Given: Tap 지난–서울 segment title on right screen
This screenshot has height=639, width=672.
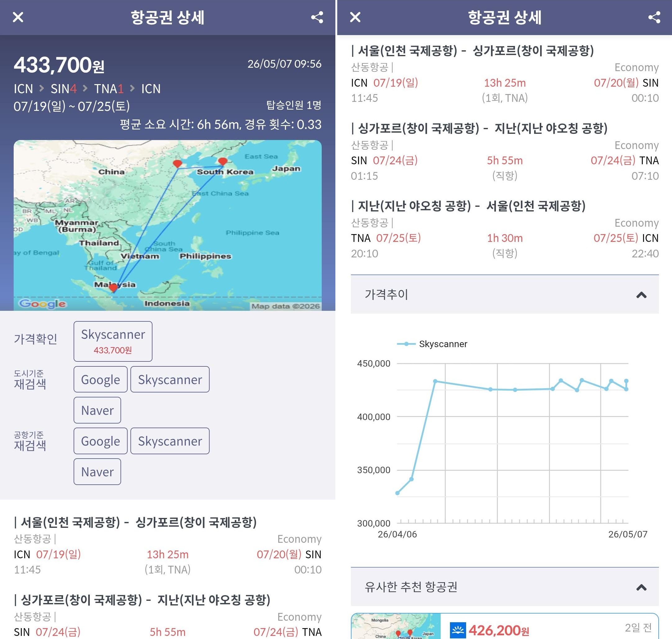Looking at the screenshot, I should [468, 206].
